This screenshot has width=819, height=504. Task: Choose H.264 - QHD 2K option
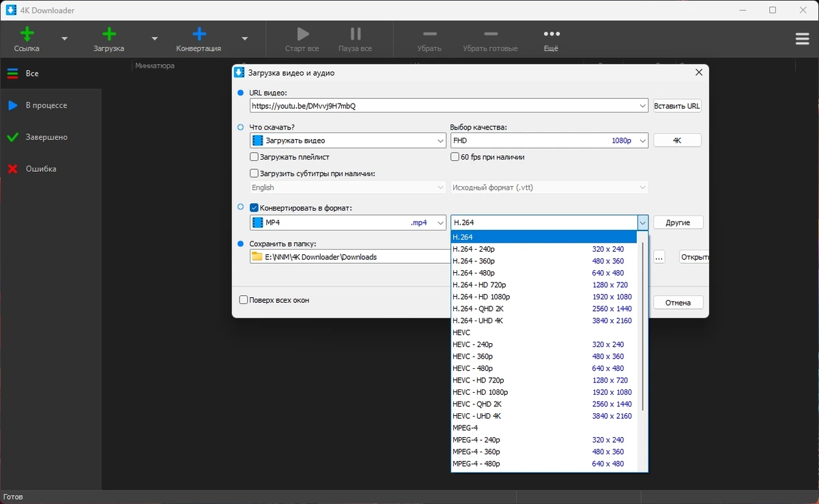coord(544,308)
